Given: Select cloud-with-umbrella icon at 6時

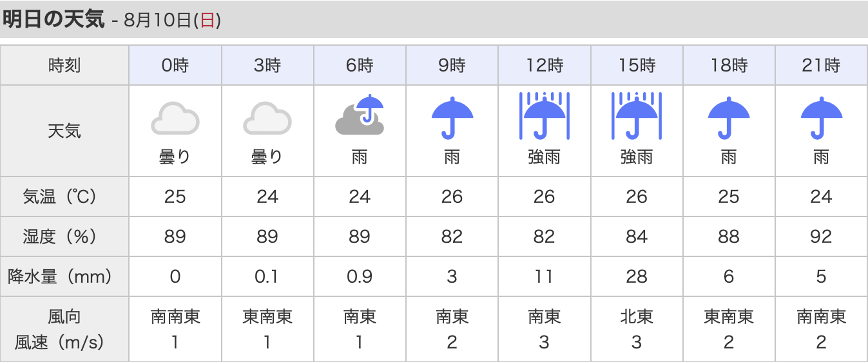Looking at the screenshot, I should pyautogui.click(x=360, y=115).
